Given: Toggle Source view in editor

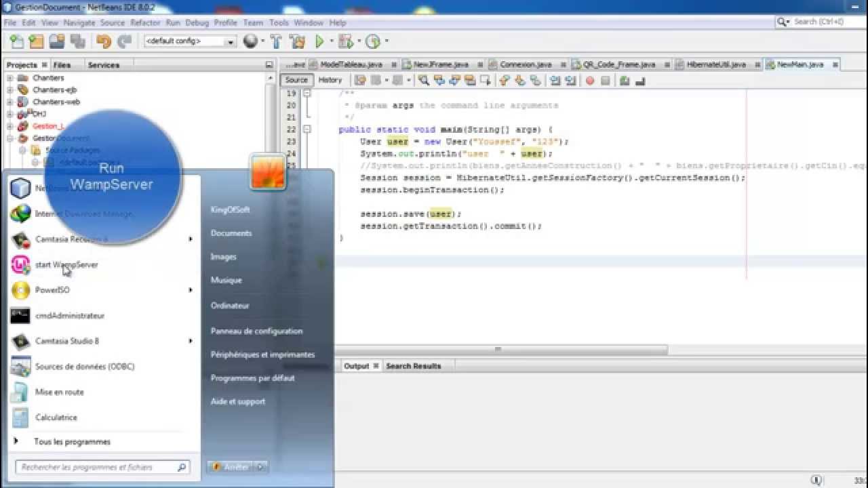Looking at the screenshot, I should (296, 80).
